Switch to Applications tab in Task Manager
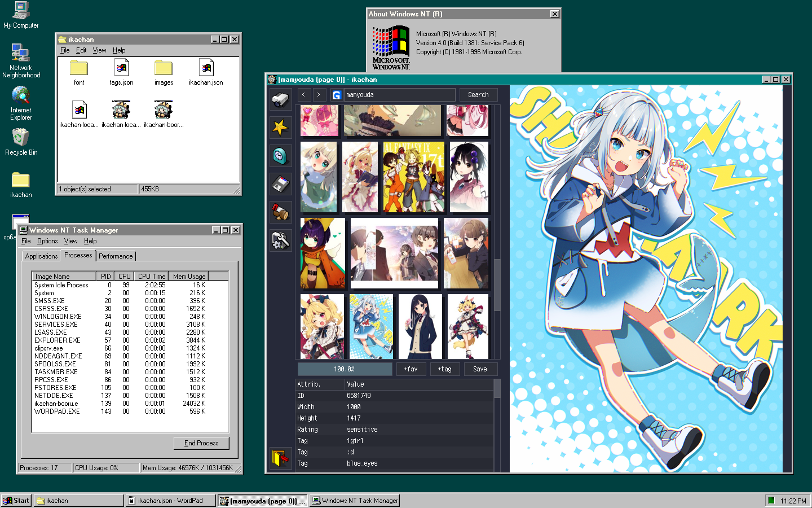 pos(41,256)
